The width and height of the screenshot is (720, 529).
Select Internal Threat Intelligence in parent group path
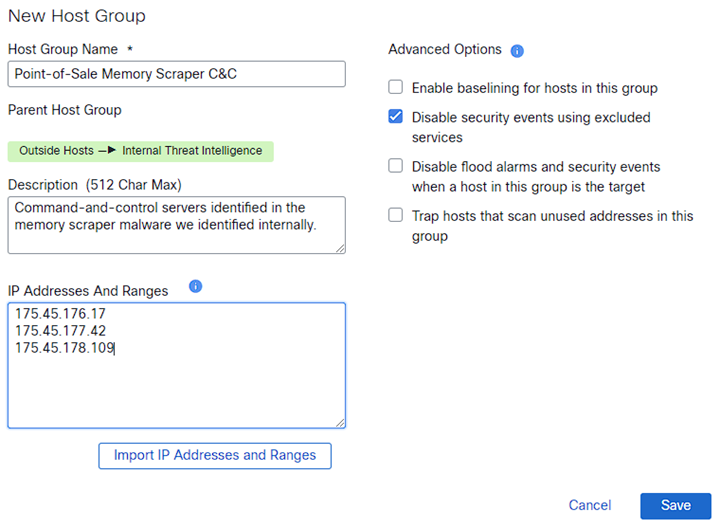192,151
